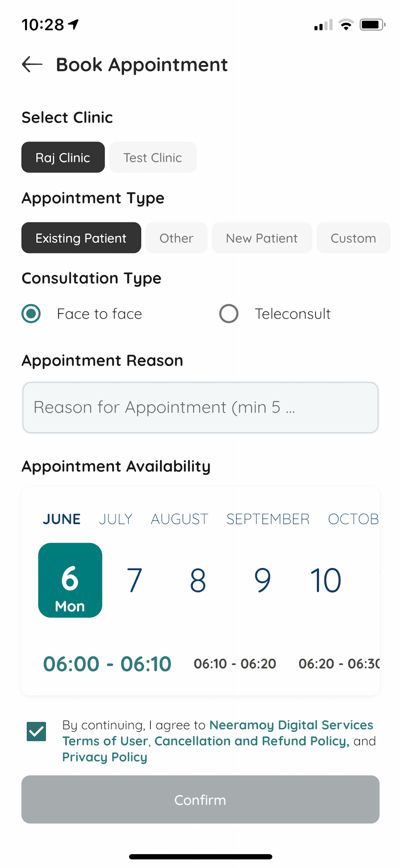
Task: Pick Custom appointment type
Action: tap(353, 238)
